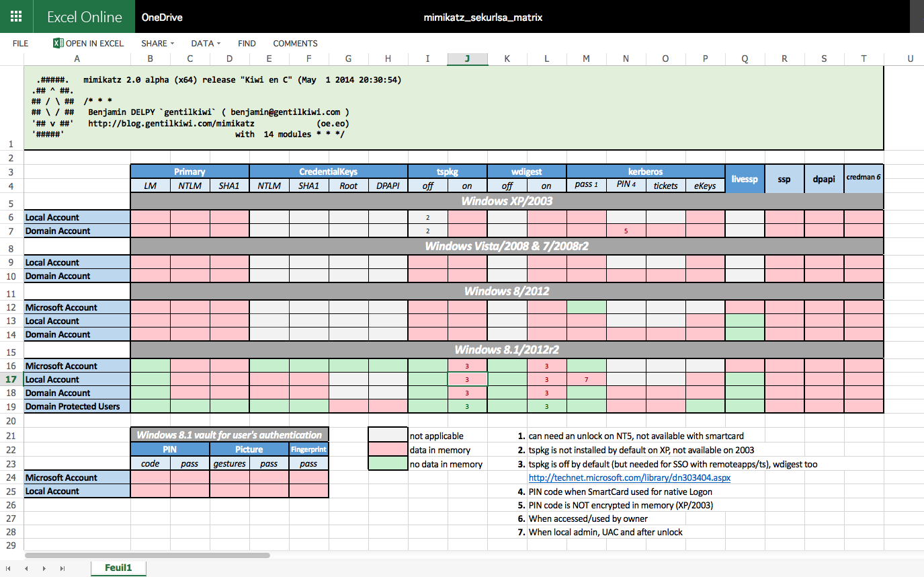This screenshot has height=577, width=924.
Task: Open the SHARE dropdown menu
Action: [157, 43]
